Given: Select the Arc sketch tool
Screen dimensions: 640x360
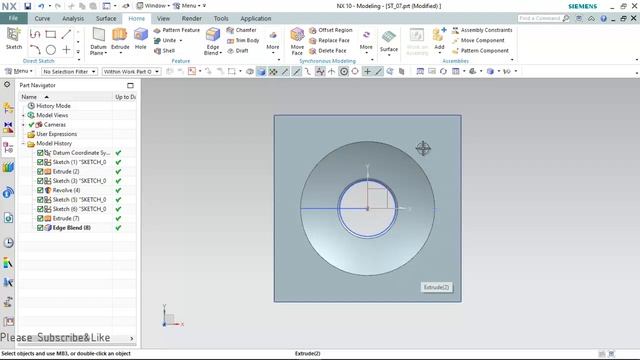Looking at the screenshot, I should [x=35, y=50].
